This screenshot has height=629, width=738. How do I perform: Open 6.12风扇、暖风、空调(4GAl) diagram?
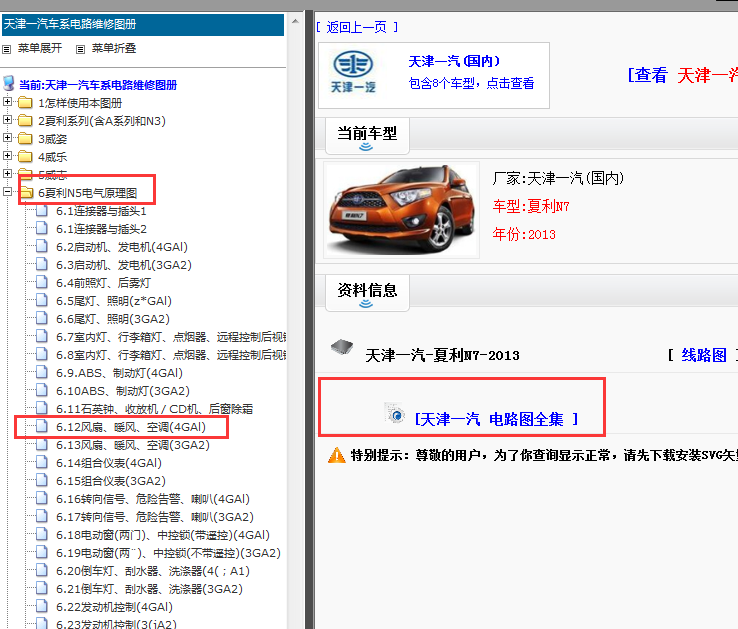tap(130, 427)
